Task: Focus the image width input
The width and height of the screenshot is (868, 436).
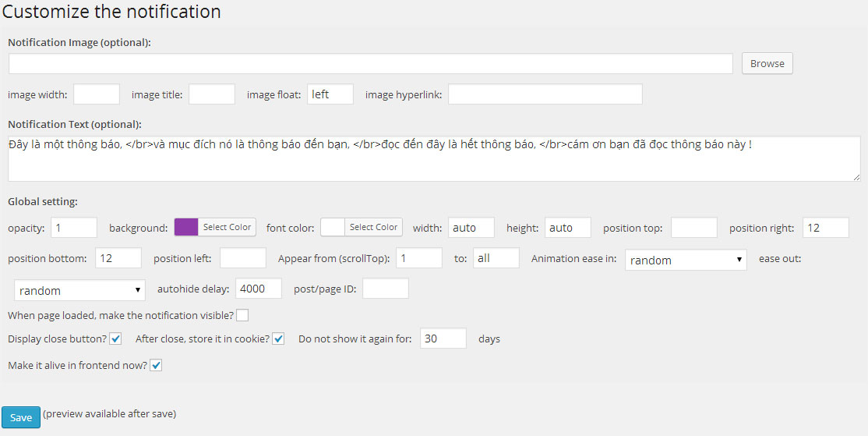Action: tap(97, 94)
